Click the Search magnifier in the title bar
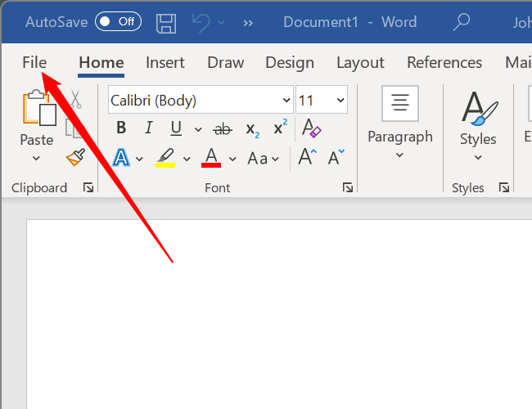The width and height of the screenshot is (532, 409). point(462,22)
